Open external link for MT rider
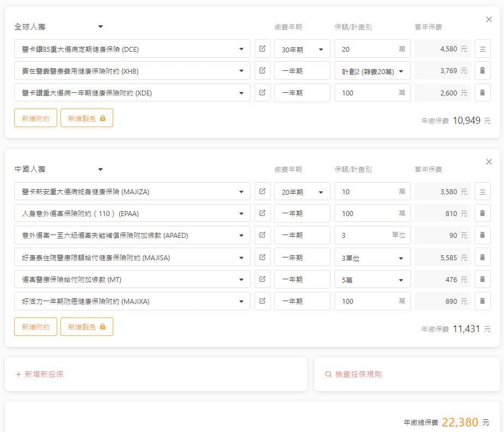504x432 pixels. (x=262, y=279)
